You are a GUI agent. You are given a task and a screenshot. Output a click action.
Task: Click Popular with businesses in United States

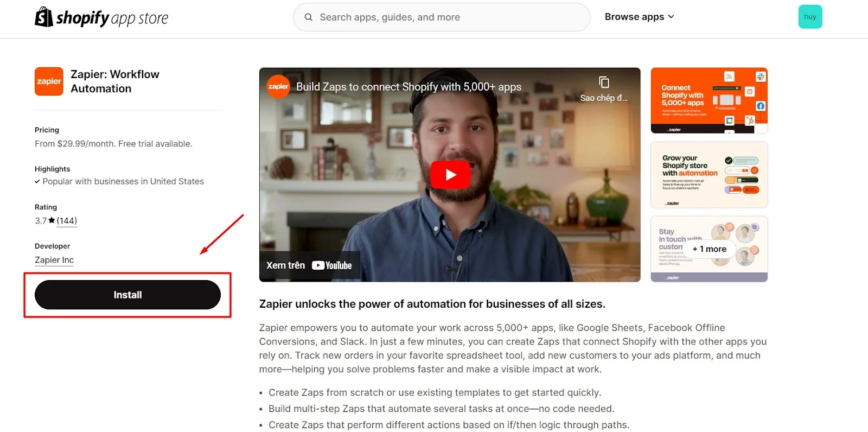[x=123, y=181]
